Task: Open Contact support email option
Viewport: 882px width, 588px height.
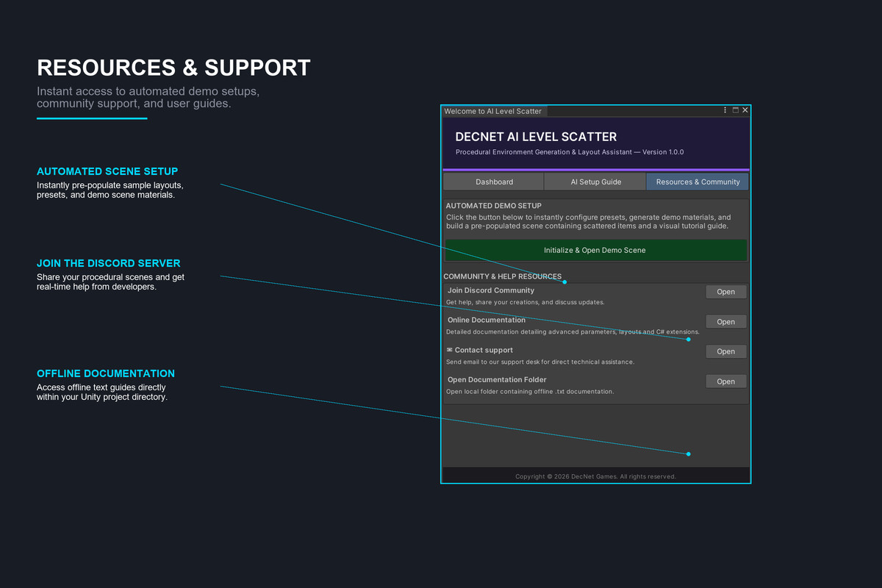Action: (x=726, y=351)
